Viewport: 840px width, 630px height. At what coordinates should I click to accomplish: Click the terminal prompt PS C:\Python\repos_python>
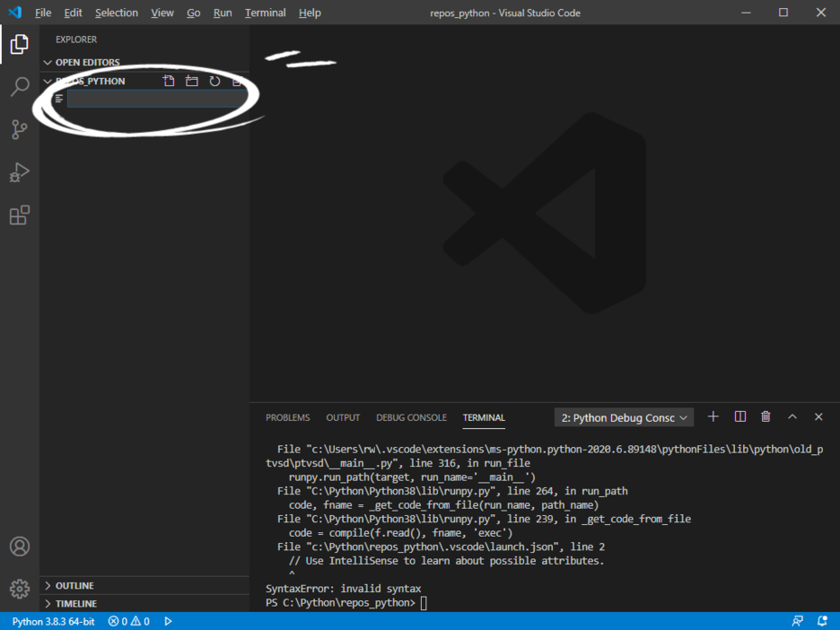340,603
